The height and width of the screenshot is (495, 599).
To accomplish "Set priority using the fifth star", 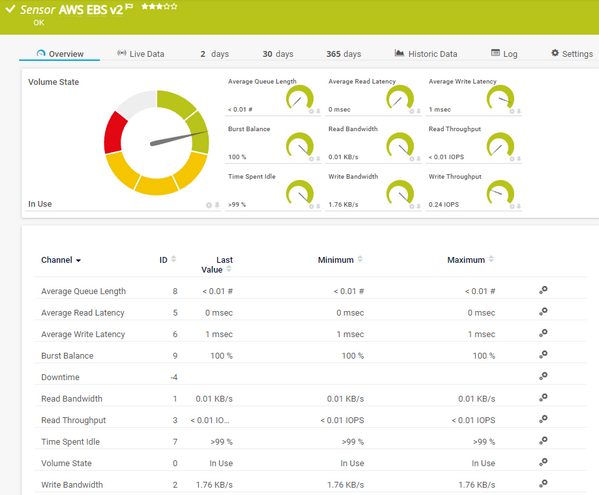I will [174, 6].
